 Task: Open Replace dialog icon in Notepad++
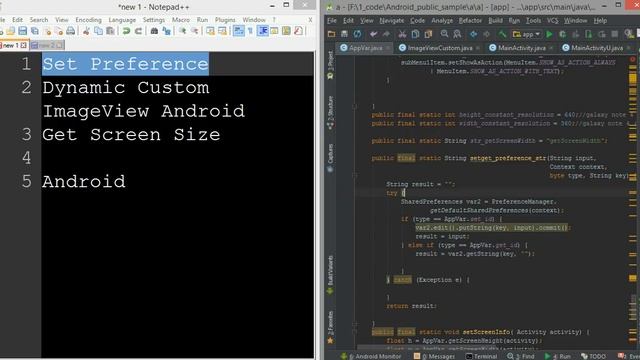pyautogui.click(x=167, y=31)
